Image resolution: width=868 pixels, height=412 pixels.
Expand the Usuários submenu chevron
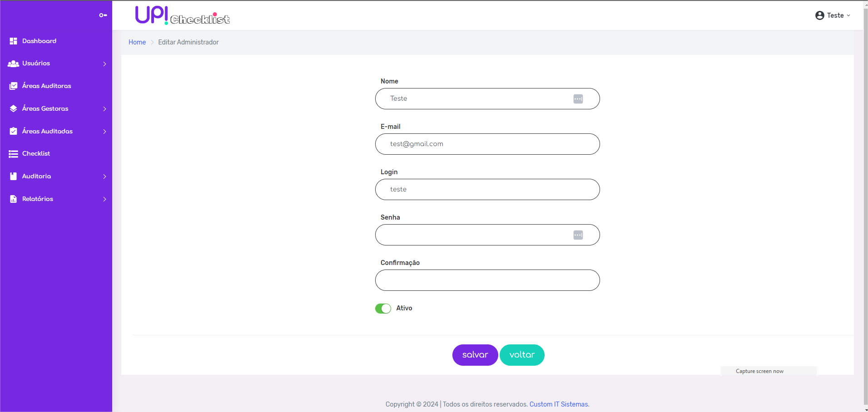tap(104, 64)
